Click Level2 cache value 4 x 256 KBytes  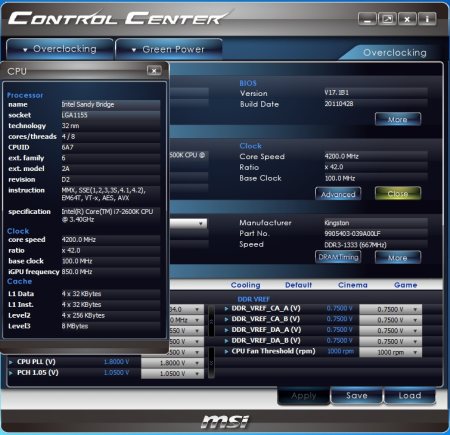(83, 315)
